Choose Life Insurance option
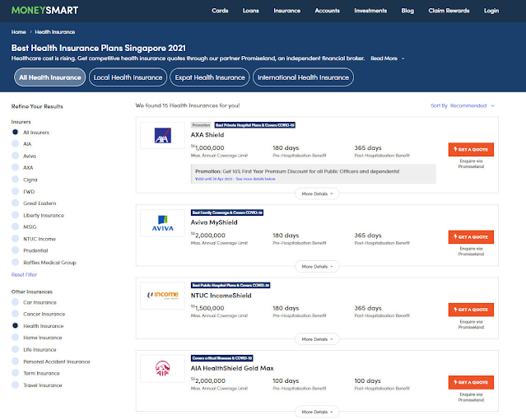The width and height of the screenshot is (526, 420). [x=15, y=349]
